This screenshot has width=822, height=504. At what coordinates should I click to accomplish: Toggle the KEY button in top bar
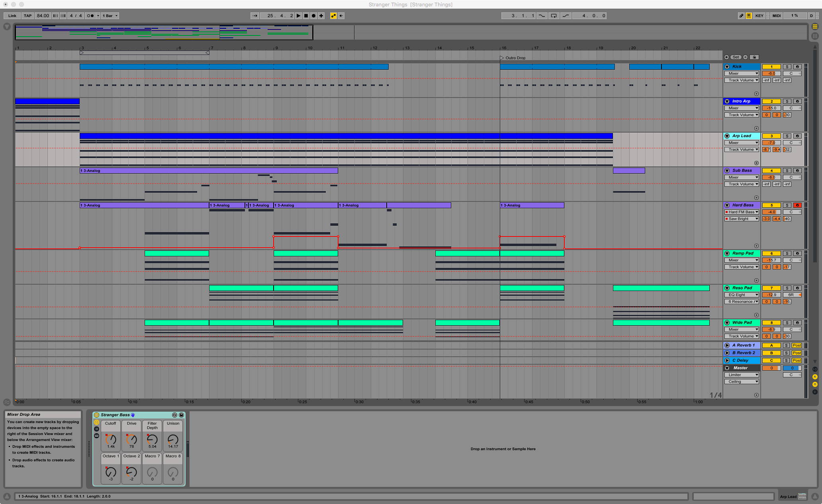(761, 16)
